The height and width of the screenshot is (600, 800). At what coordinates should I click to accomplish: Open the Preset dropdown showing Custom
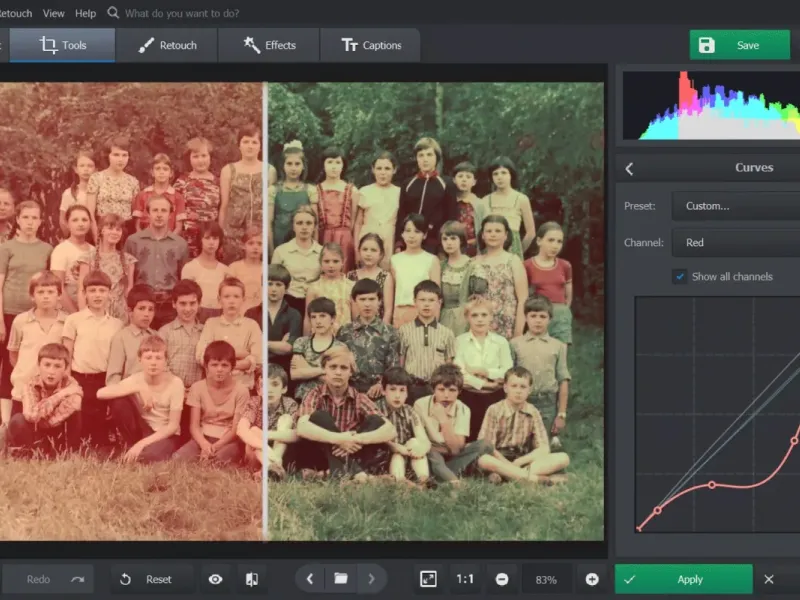point(735,206)
